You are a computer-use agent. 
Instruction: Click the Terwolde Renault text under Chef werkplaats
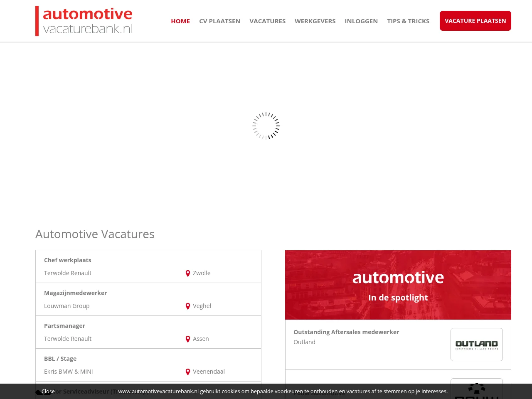[x=68, y=273]
